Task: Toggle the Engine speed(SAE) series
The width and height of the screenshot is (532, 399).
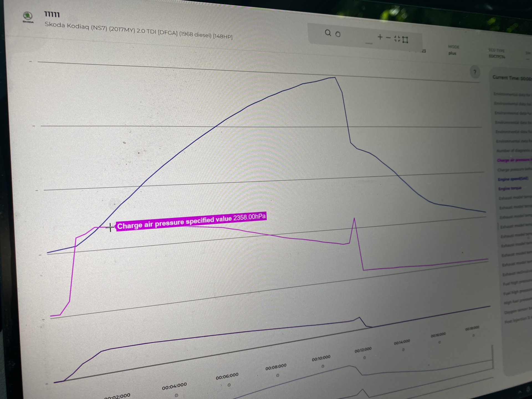Action: (513, 179)
